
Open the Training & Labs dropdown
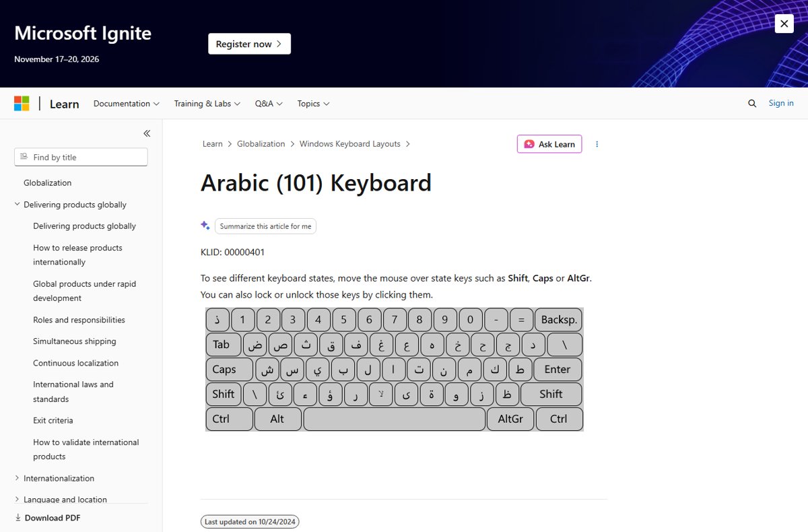click(207, 104)
